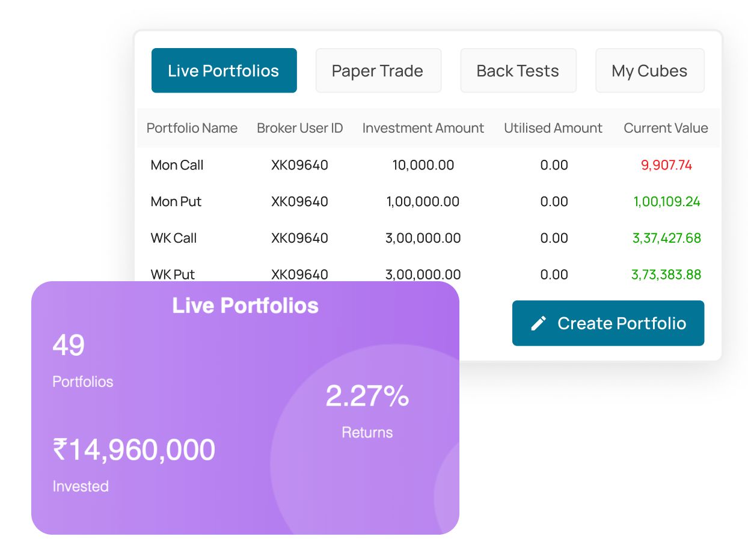Click the current value 3,37,427.68
Viewport: 748px width, 560px height.
click(x=667, y=238)
